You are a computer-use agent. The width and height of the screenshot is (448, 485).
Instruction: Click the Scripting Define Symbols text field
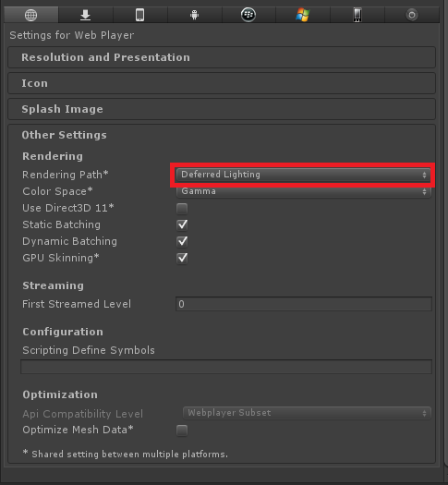point(226,367)
